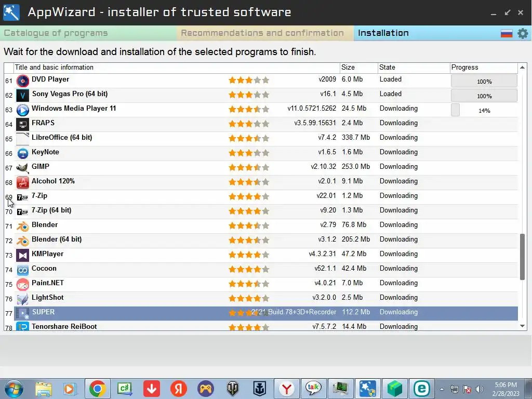Sort by the Size column header
The width and height of the screenshot is (532, 399).
pyautogui.click(x=358, y=68)
